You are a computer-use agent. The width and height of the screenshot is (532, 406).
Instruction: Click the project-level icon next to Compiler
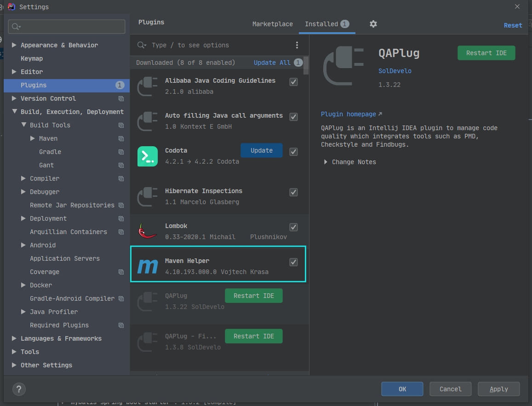pos(121,179)
